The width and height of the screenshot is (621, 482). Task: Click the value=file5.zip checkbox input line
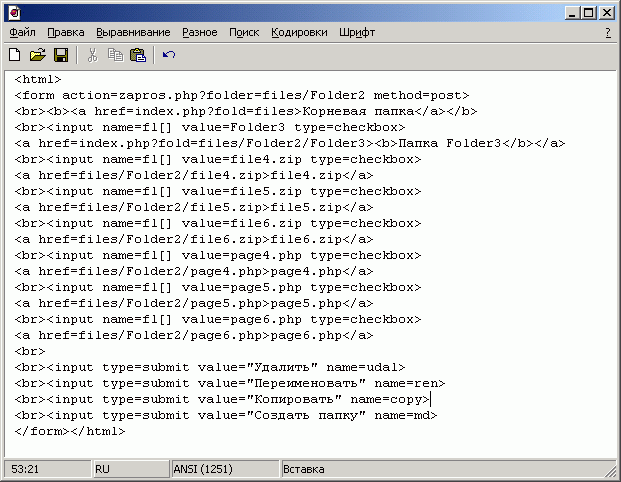point(218,192)
